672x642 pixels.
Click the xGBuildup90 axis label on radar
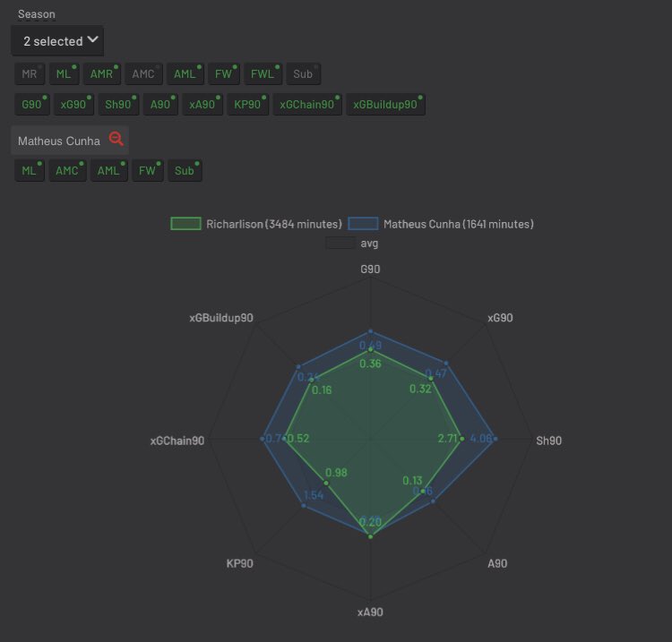pos(221,318)
